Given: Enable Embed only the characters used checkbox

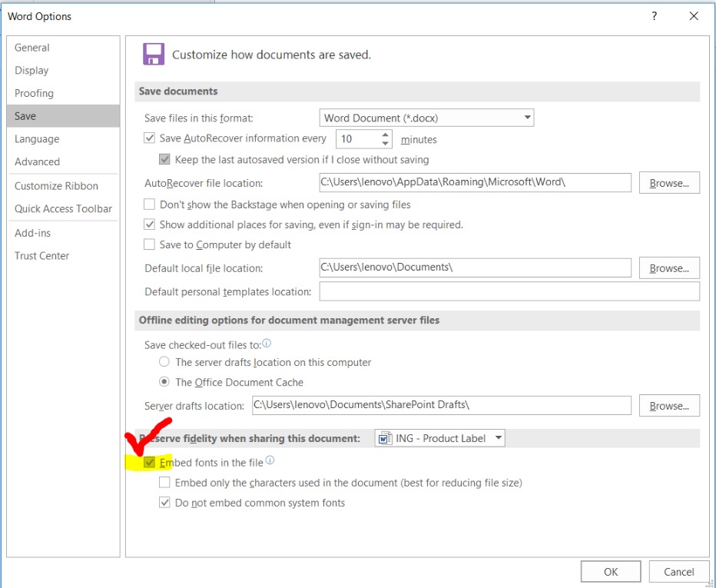Looking at the screenshot, I should click(165, 483).
